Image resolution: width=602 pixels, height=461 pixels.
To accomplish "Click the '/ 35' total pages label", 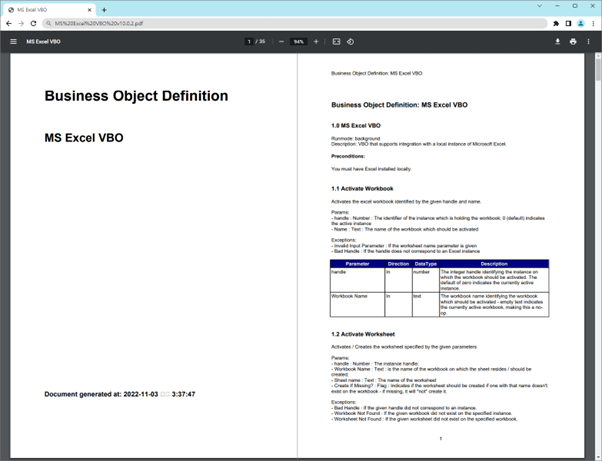I will coord(260,41).
